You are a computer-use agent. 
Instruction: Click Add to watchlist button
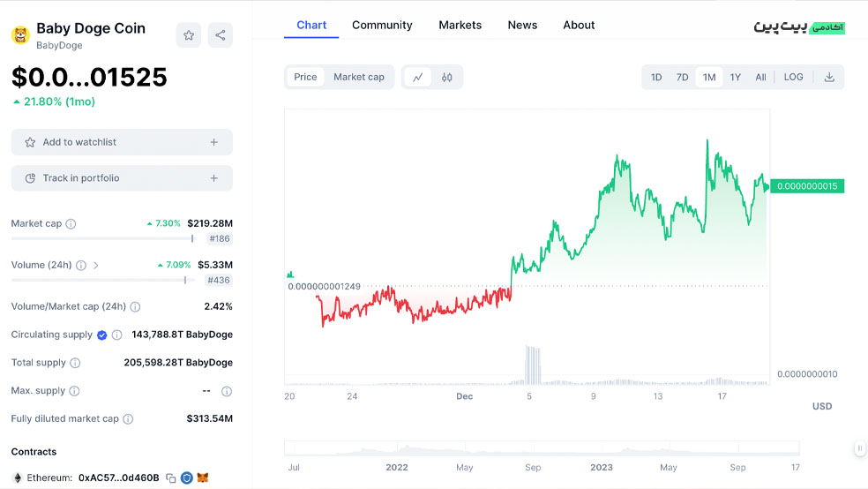(122, 142)
